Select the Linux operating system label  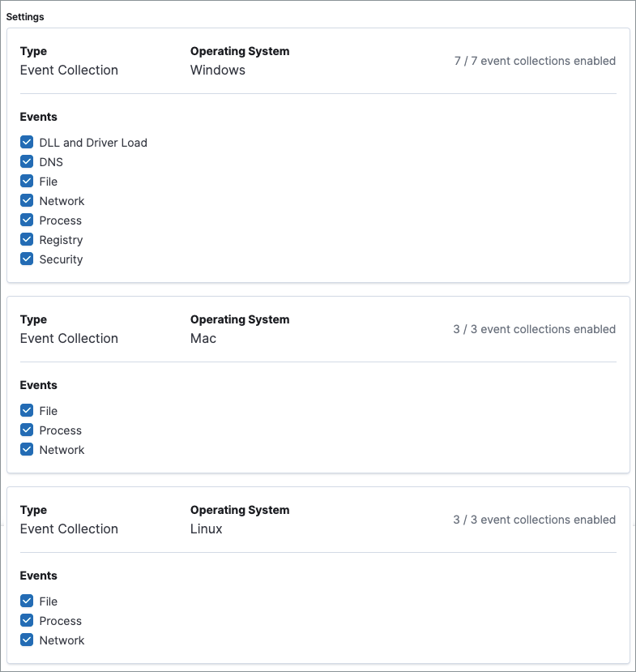(x=207, y=529)
